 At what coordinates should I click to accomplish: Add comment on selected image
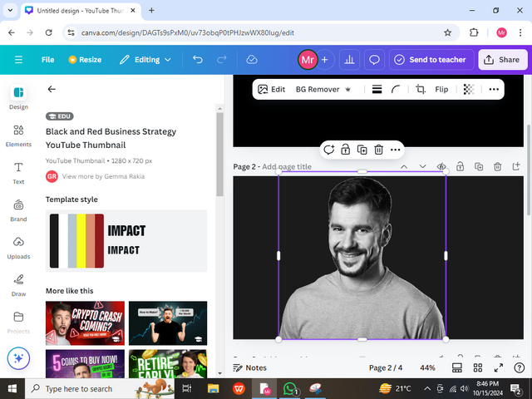click(x=329, y=150)
